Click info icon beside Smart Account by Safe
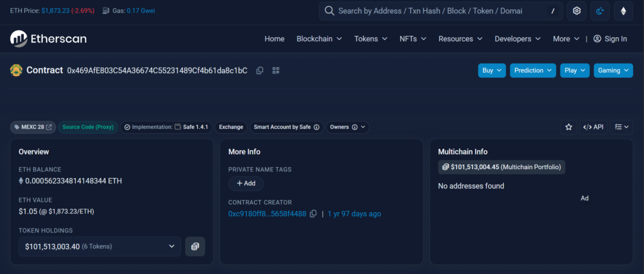Screen dimensions: 644x274 [317, 127]
